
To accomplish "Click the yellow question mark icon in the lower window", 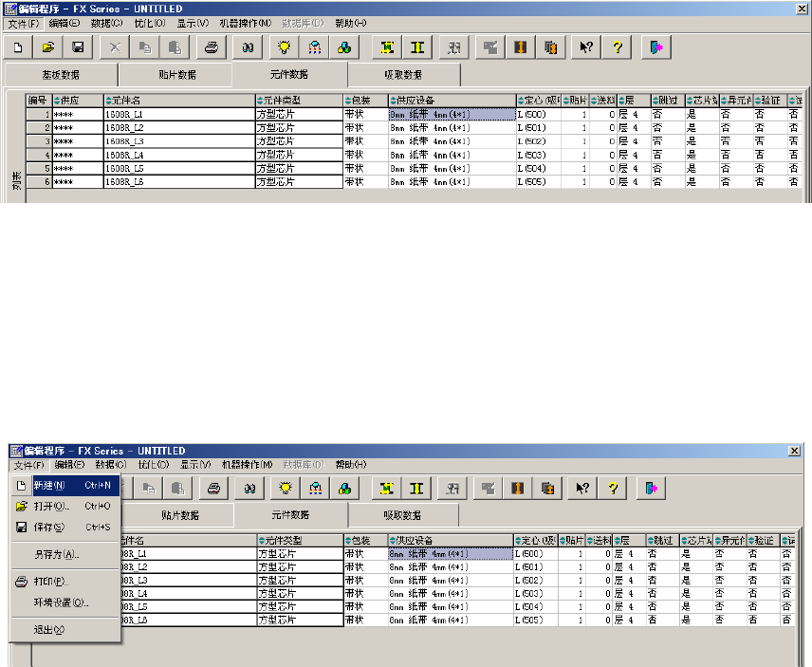I will point(613,489).
